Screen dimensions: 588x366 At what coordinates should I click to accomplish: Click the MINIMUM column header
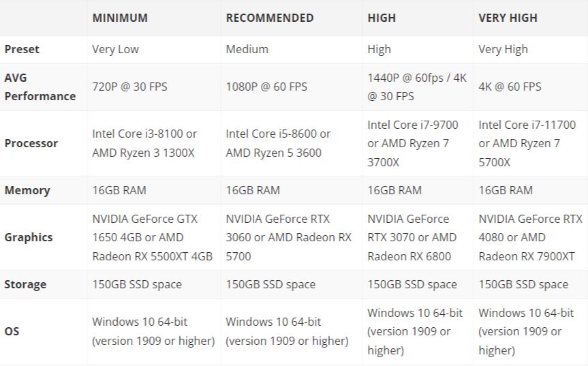coord(120,18)
